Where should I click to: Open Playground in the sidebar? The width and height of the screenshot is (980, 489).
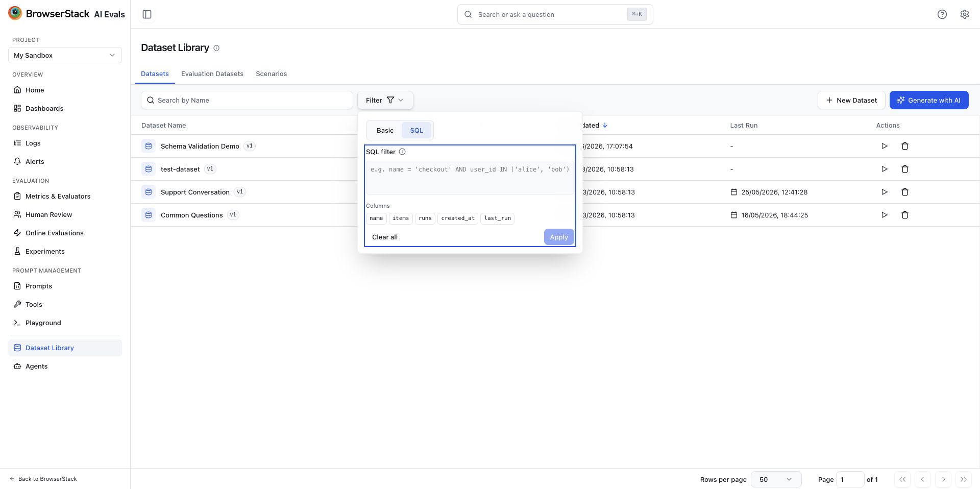(65, 323)
